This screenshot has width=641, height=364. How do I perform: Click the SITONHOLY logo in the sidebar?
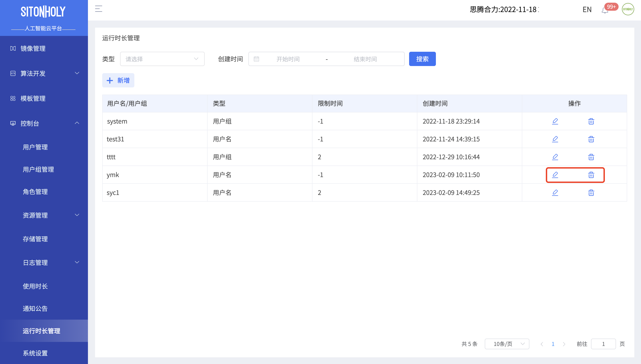pyautogui.click(x=43, y=12)
